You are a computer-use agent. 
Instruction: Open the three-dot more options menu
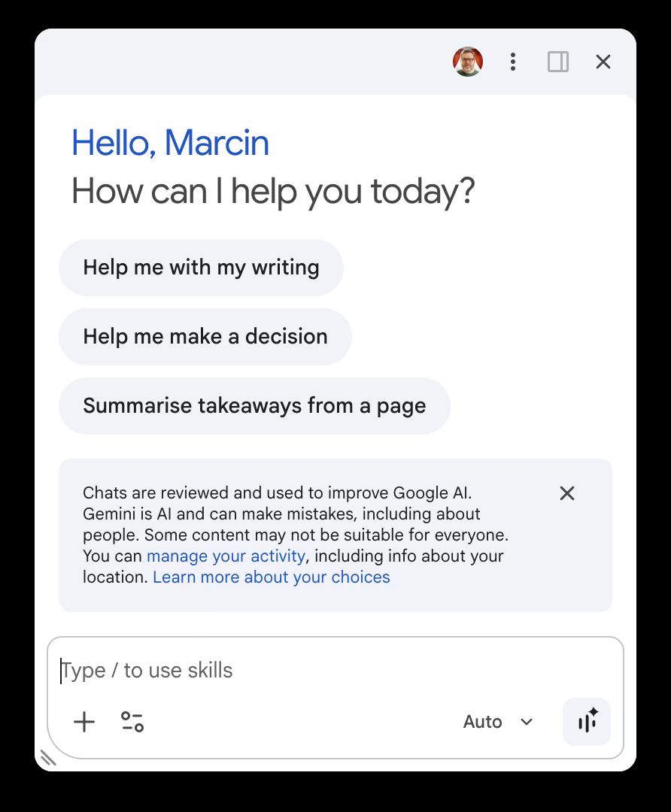(x=513, y=62)
